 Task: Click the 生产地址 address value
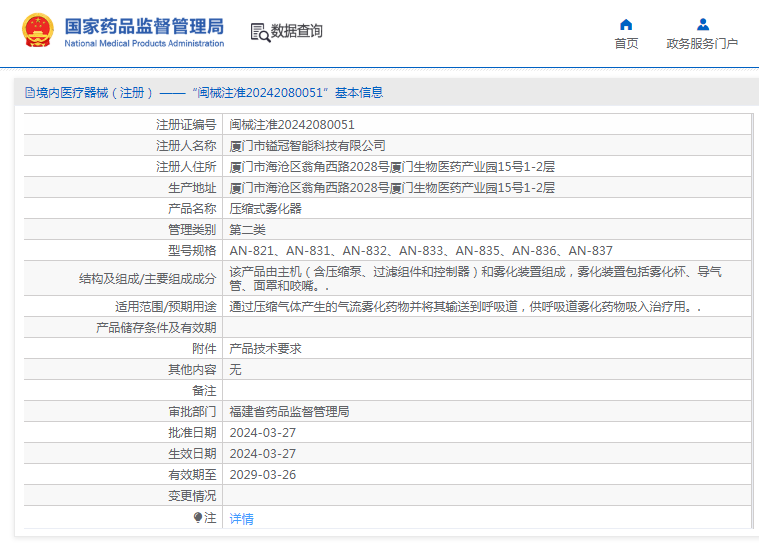tap(392, 188)
